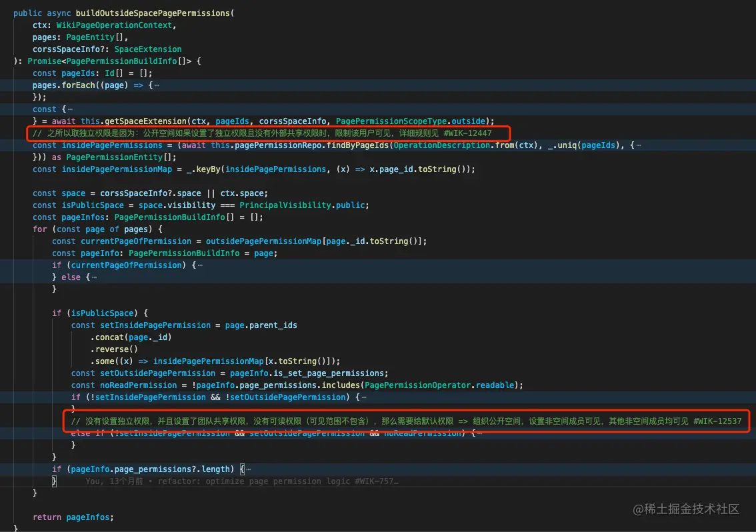Viewport: 756px width, 532px height.
Task: Click the 'for (const page of pages)' line
Action: pos(97,229)
